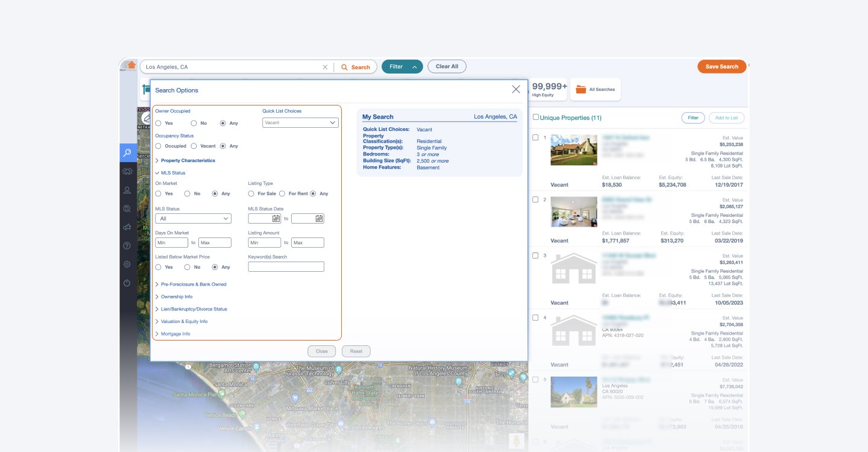
Task: Open the Quick List Choices dropdown
Action: [x=300, y=122]
